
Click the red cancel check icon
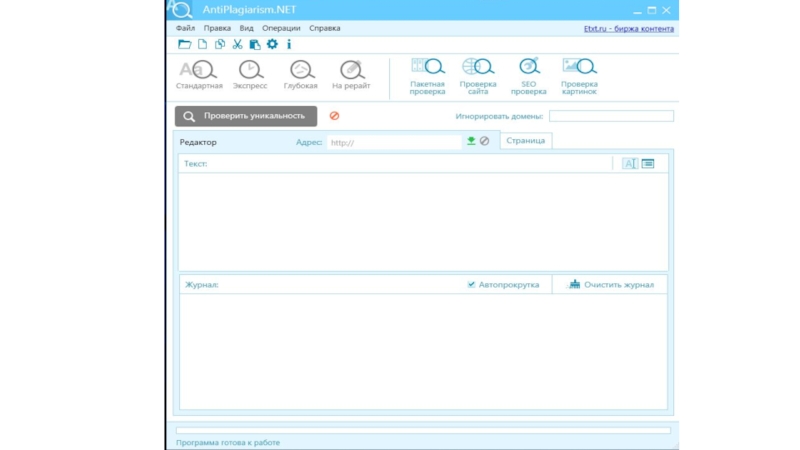334,116
